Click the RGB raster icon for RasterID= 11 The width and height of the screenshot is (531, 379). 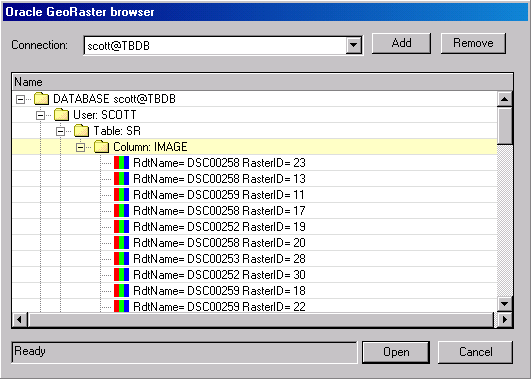(x=122, y=195)
